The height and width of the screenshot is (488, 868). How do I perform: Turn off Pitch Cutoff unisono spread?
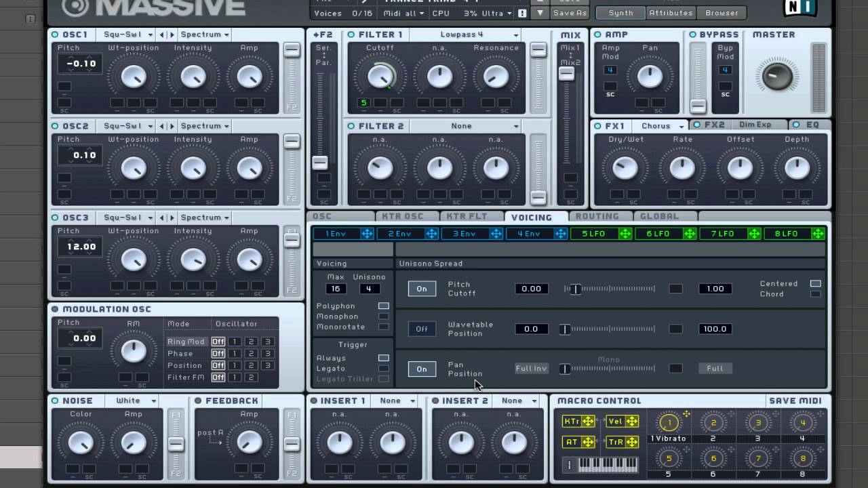(x=421, y=289)
